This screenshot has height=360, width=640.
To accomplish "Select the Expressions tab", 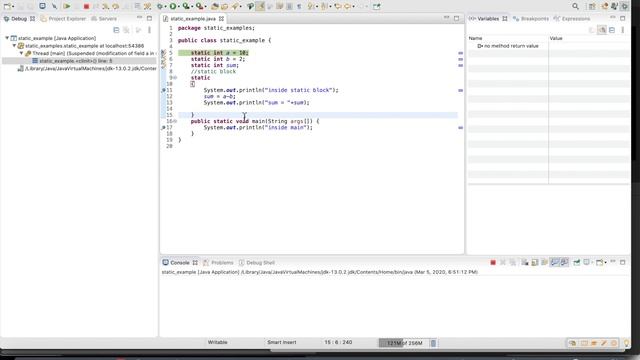I will (572, 19).
